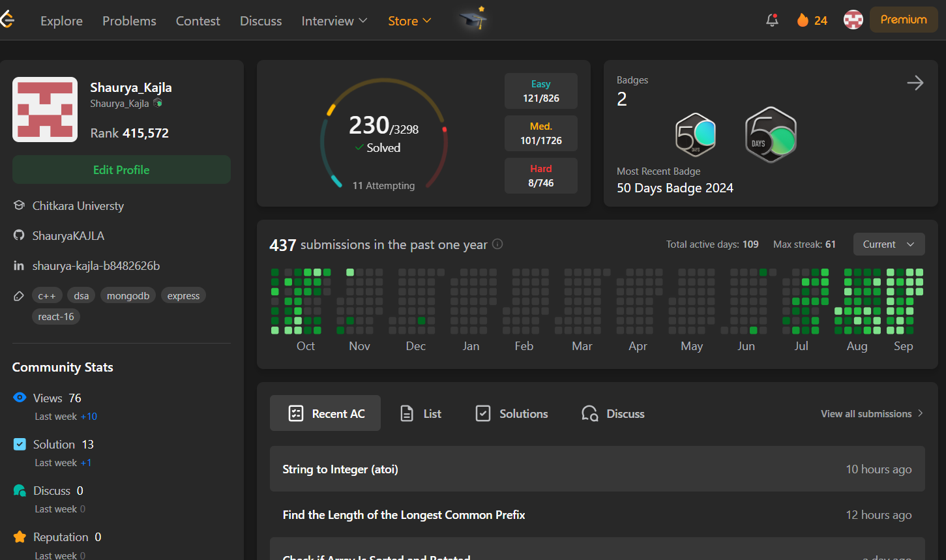The image size is (946, 560).
Task: Open the notifications bell
Action: coord(772,20)
